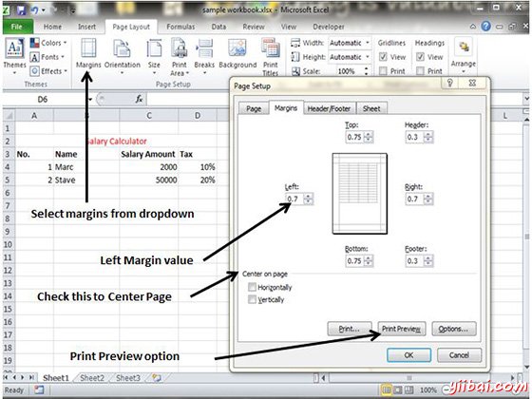Open the Header/Footer tab in Page Setup
Screen dimensions: 532x399
tap(329, 108)
